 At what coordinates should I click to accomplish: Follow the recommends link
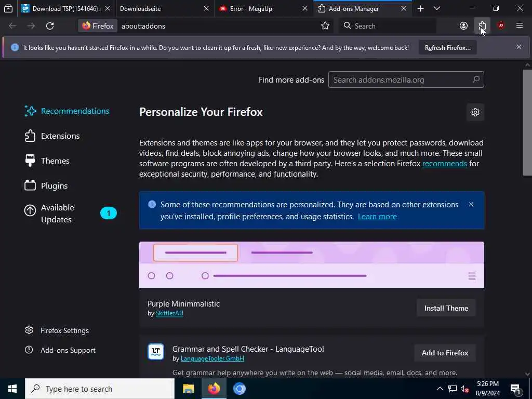point(445,164)
